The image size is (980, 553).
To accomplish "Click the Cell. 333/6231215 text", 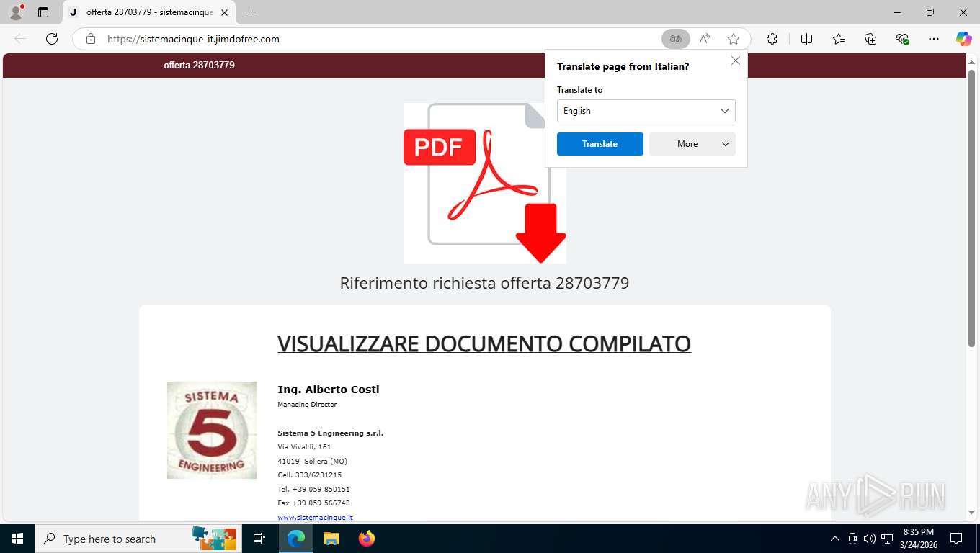I will point(310,475).
